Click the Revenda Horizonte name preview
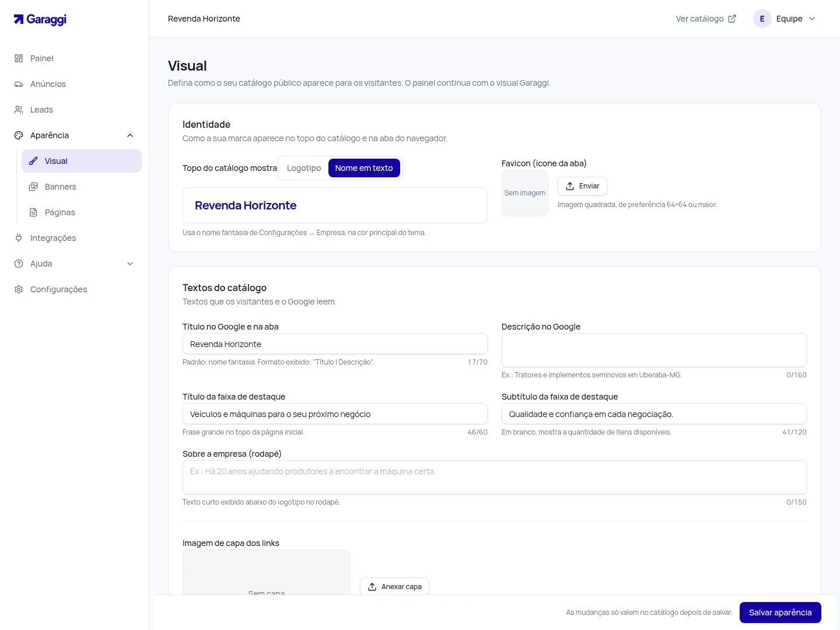The height and width of the screenshot is (630, 840). (335, 205)
